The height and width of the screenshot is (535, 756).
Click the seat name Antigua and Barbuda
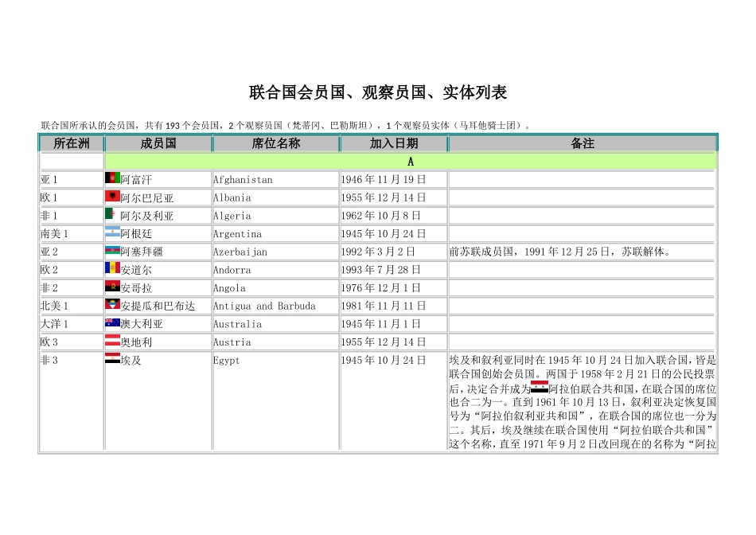(264, 306)
